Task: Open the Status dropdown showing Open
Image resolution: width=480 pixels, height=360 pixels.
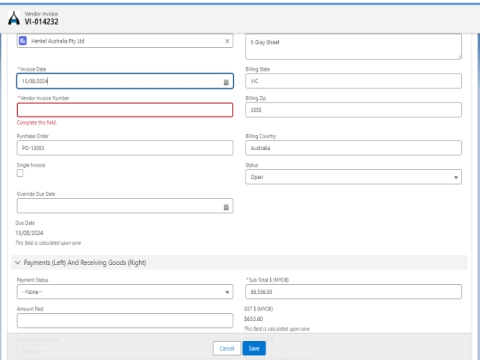Action: coord(354,177)
